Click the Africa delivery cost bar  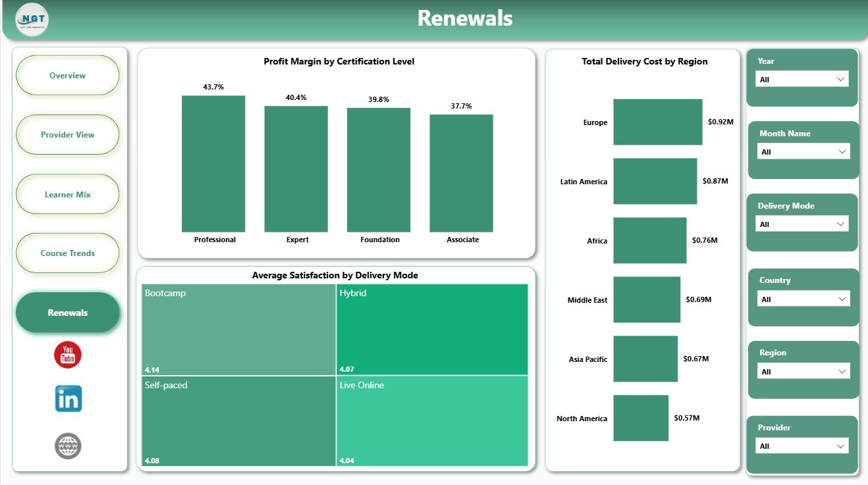[x=650, y=240]
